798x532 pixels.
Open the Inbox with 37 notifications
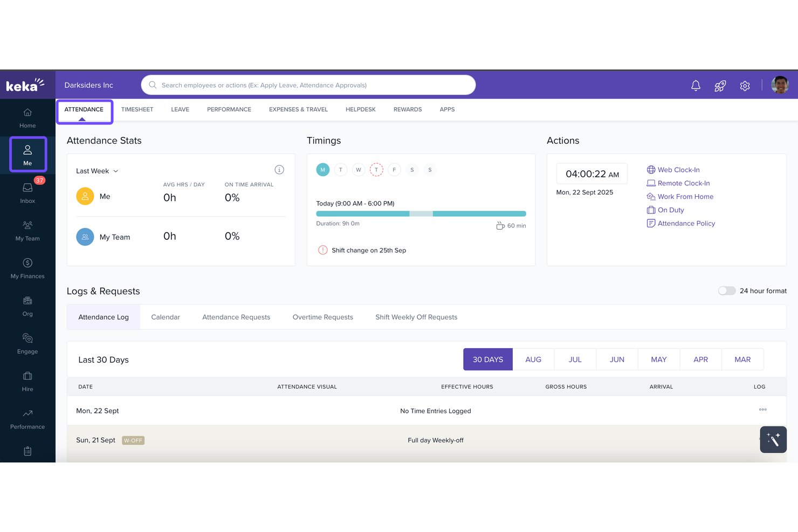[x=27, y=192]
